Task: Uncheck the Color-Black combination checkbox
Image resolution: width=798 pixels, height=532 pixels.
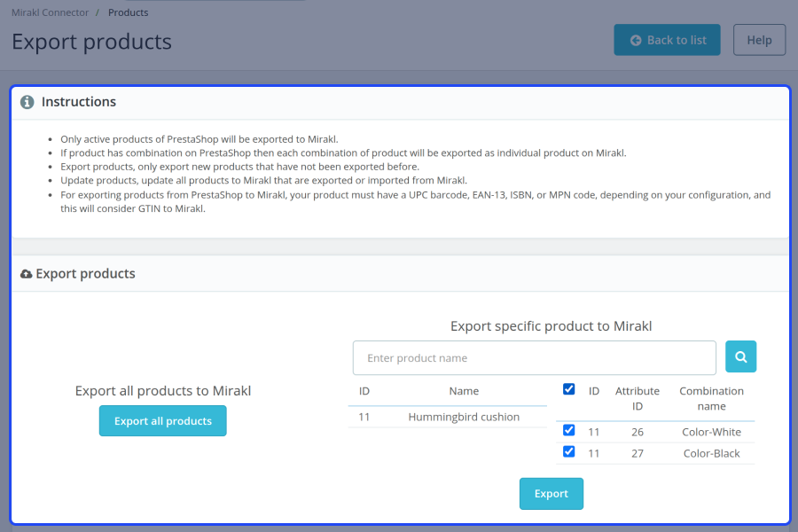Action: click(x=569, y=452)
